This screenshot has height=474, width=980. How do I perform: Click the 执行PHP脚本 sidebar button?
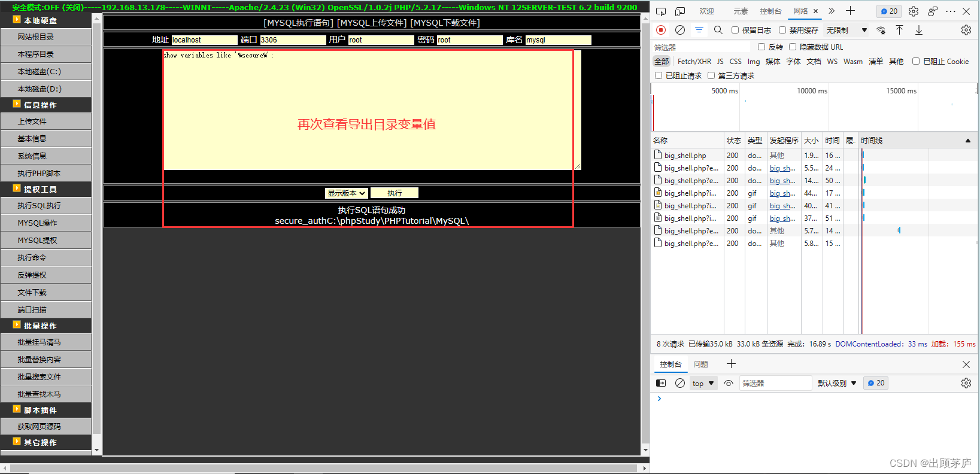(46, 173)
